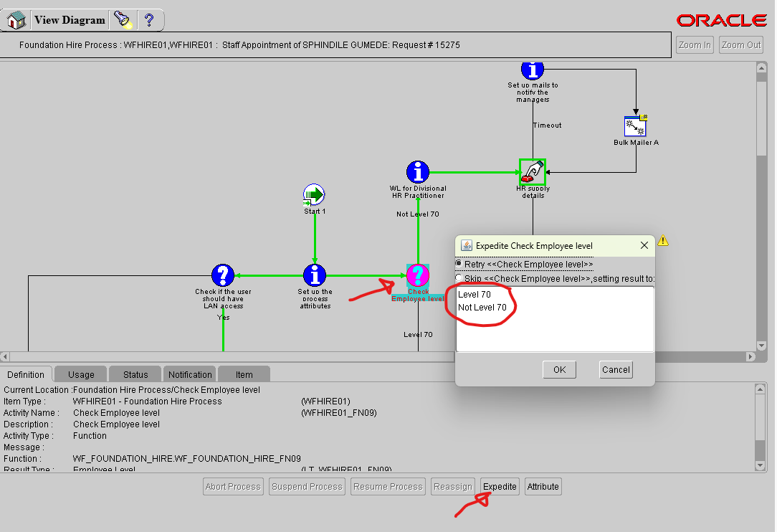
Task: Click the Not Level 70 transition label
Action: [418, 214]
